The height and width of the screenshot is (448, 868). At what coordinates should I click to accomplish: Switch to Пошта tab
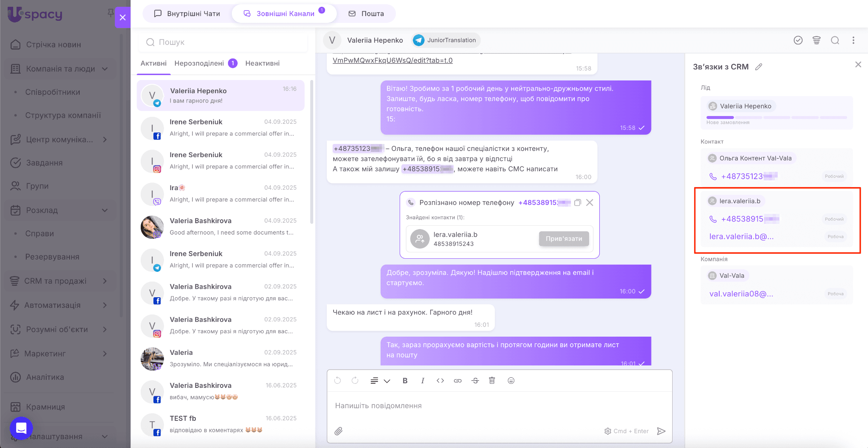(366, 14)
